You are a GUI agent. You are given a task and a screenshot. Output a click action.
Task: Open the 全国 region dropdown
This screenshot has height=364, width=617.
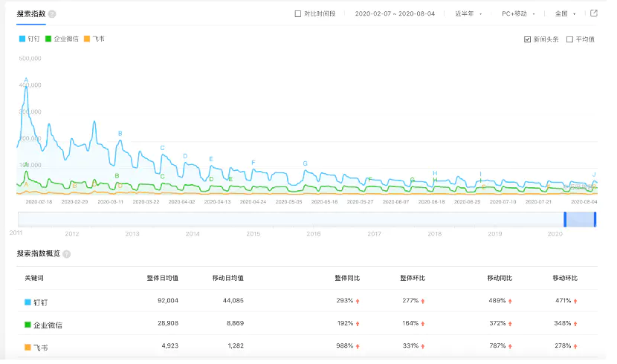pyautogui.click(x=565, y=14)
